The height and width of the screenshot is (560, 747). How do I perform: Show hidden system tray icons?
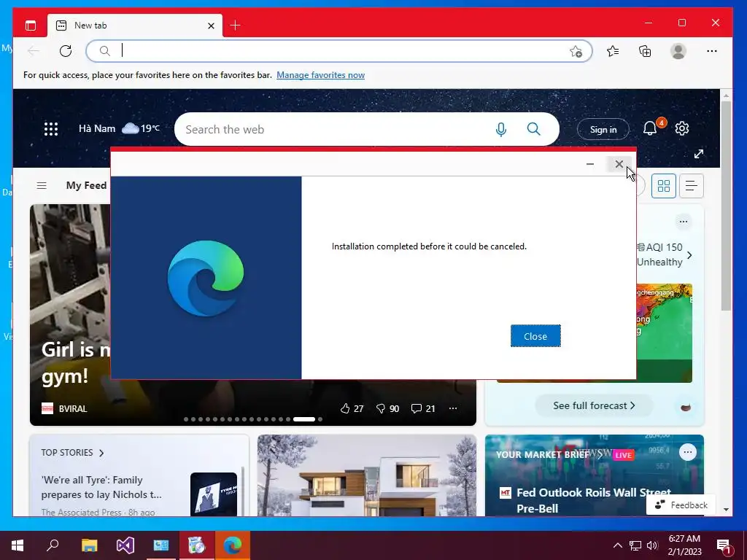(617, 545)
